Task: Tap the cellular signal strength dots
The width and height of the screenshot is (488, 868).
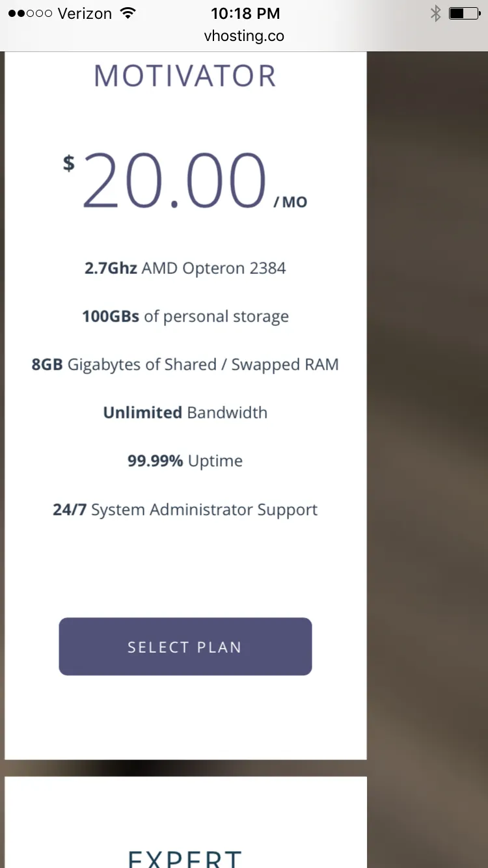Action: point(30,14)
